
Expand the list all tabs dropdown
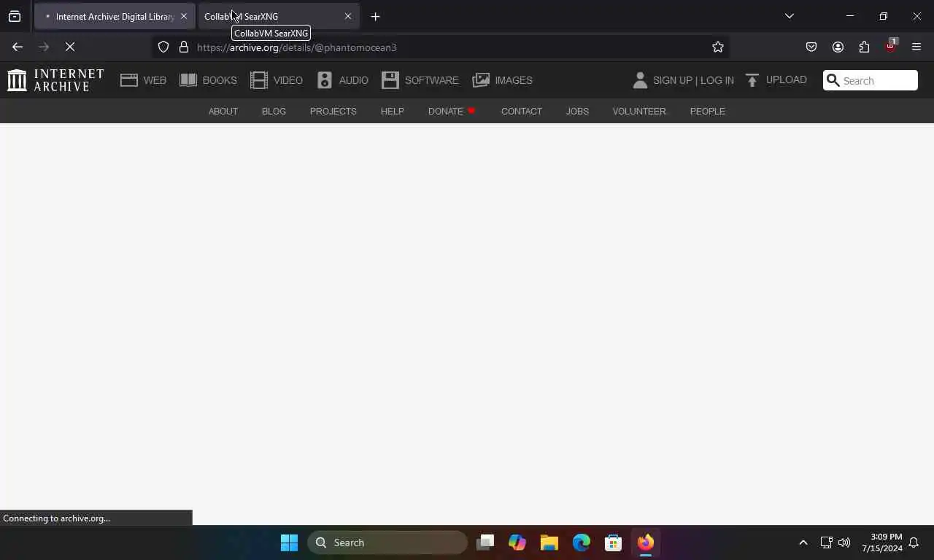click(789, 16)
